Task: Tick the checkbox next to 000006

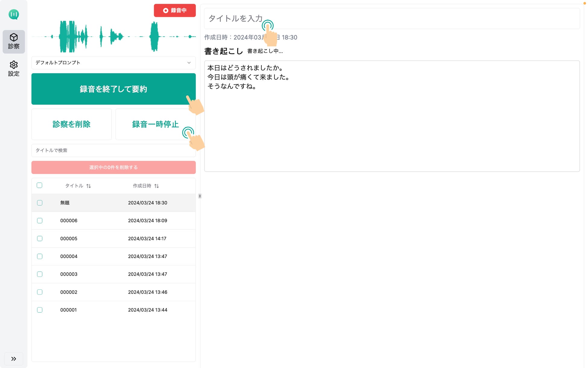Action: (x=40, y=221)
